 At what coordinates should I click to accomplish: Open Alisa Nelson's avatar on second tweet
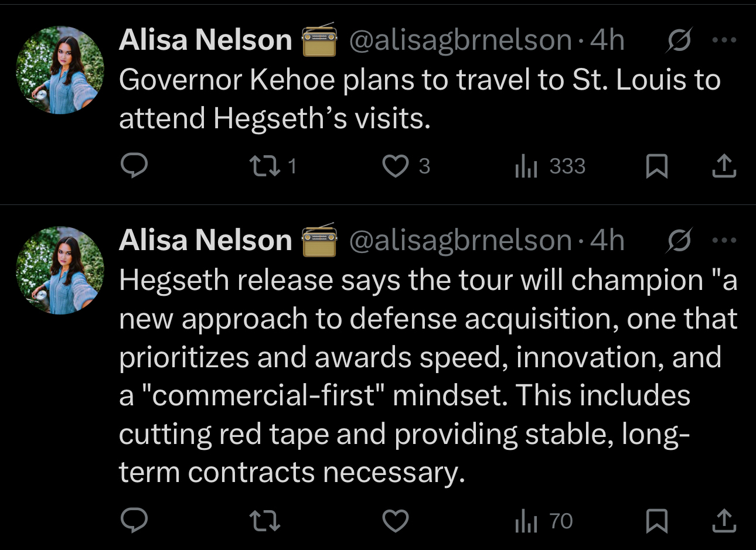coord(60,271)
